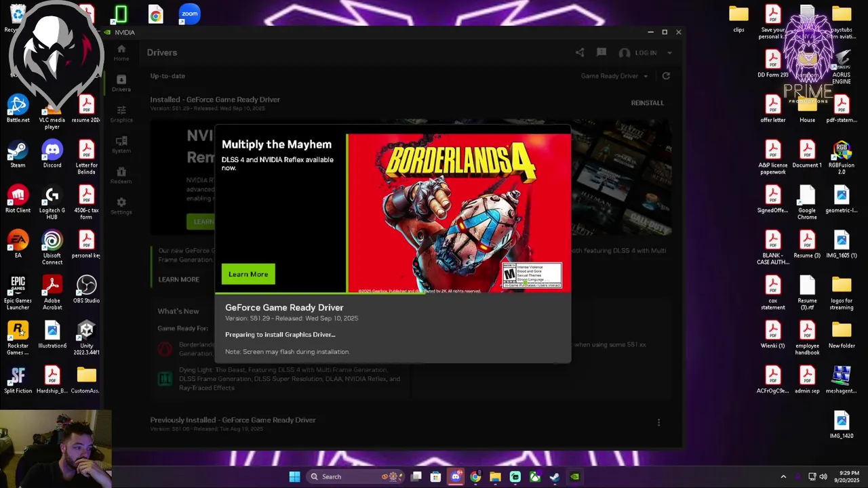Select the AORUS ENGINE desktop icon

point(842,68)
